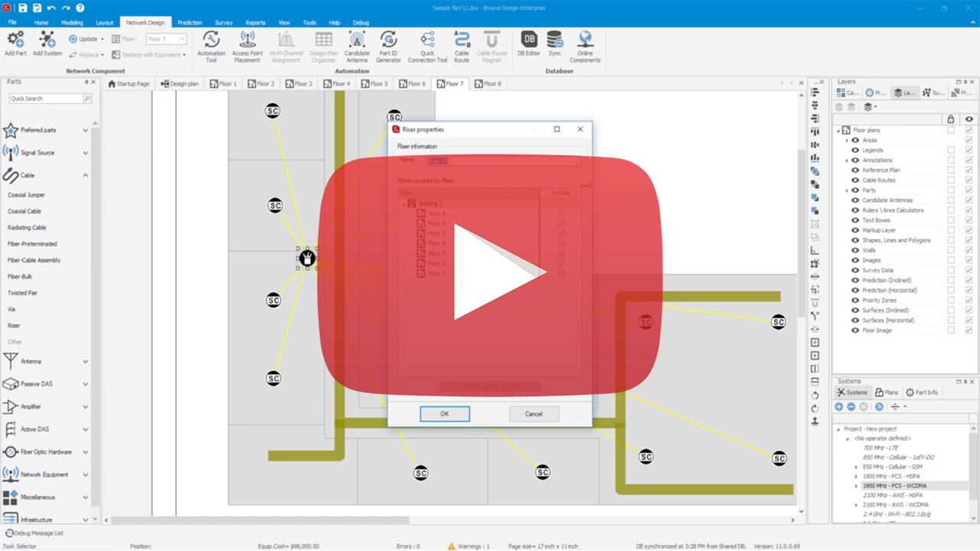Click the layers stack dropdown icon in Layers toolbar
Image resolution: width=980 pixels, height=551 pixels.
(870, 107)
